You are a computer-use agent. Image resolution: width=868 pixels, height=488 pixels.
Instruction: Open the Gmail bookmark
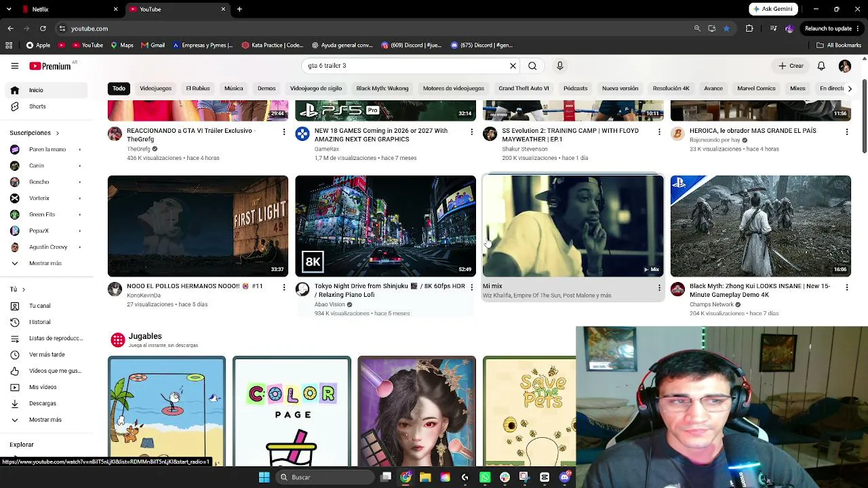pos(153,45)
